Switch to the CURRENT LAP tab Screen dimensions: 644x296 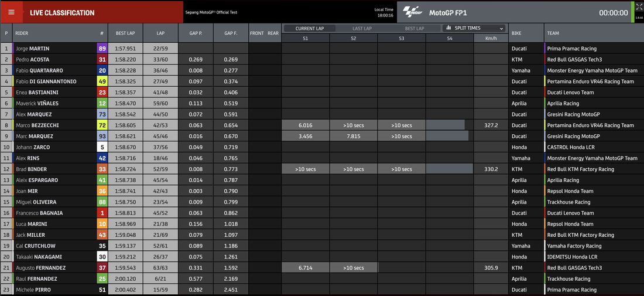click(x=310, y=28)
